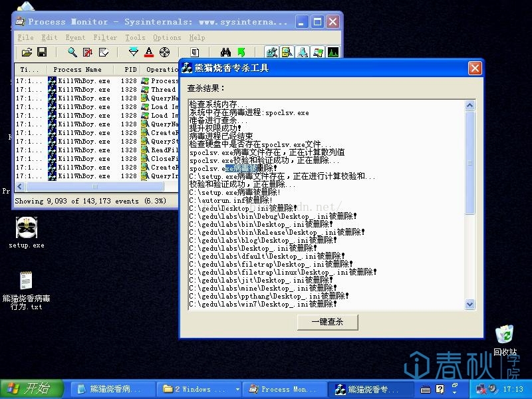Viewport: 532px width, 399px height.
Task: Select the setup.exe desktop icon
Action: point(27,233)
